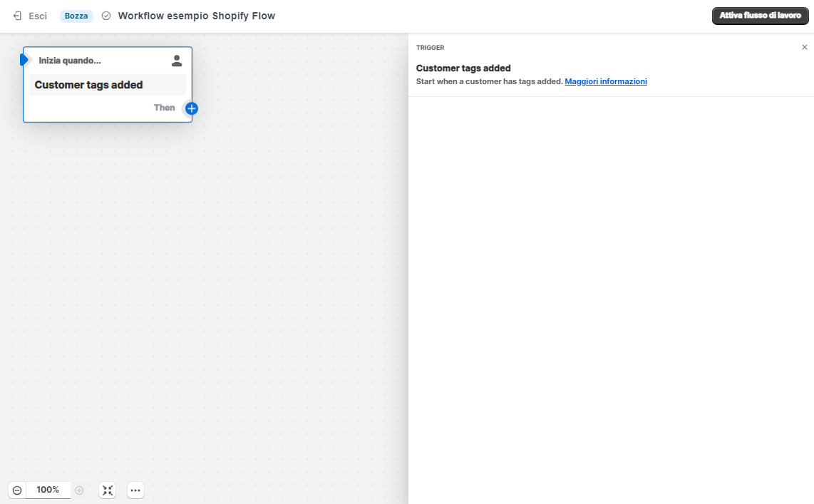Click the plus icon after Then
Screen dimensions: 814x504
(x=190, y=108)
